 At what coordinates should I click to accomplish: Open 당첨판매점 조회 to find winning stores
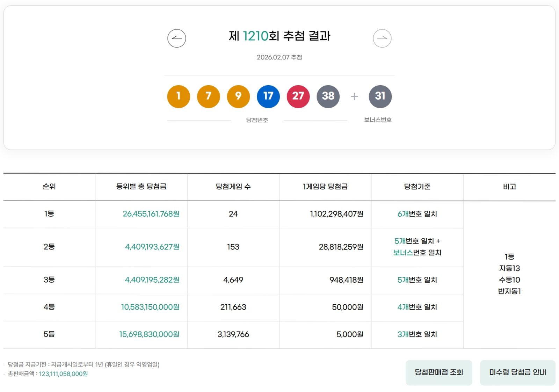click(438, 372)
